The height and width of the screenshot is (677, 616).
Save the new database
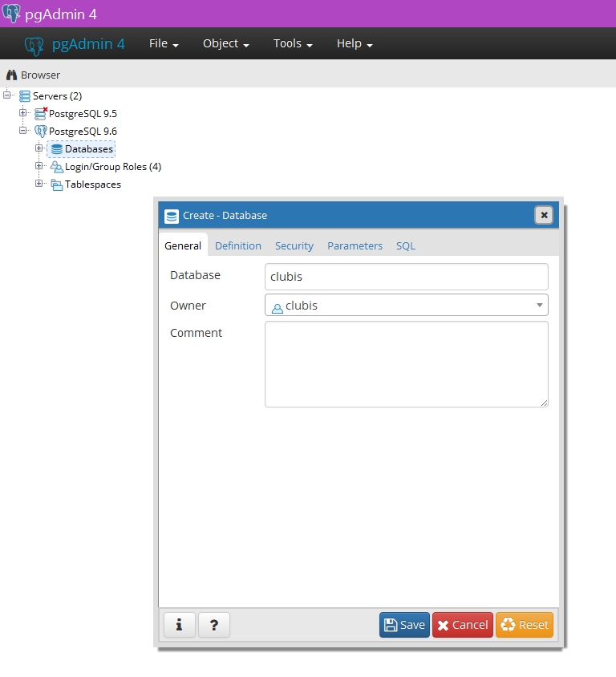(x=404, y=625)
